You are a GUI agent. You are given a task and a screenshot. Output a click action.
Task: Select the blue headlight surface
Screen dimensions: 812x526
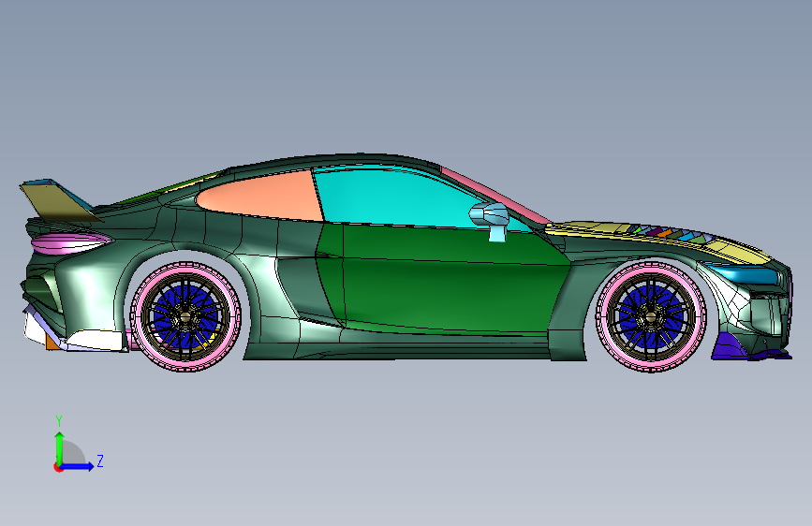coord(746,274)
